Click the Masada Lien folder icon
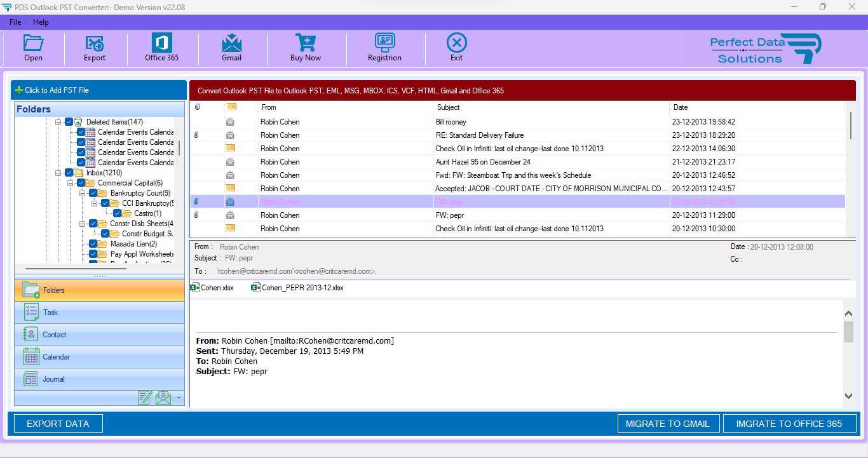The image size is (868, 458). [103, 244]
